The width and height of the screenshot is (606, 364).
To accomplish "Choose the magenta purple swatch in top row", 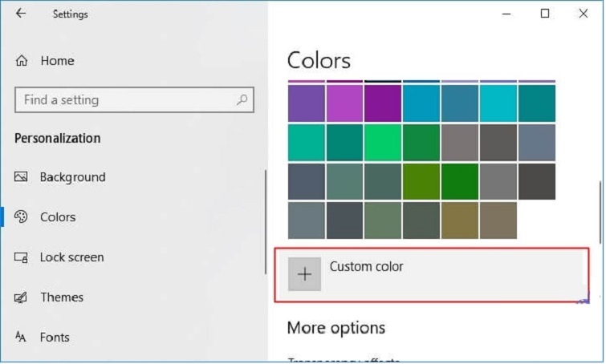I will pyautogui.click(x=344, y=103).
